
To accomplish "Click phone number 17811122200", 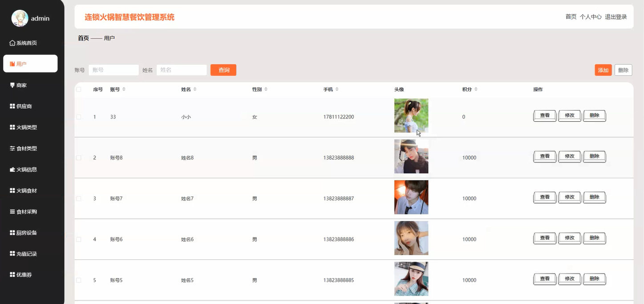I will pyautogui.click(x=339, y=117).
